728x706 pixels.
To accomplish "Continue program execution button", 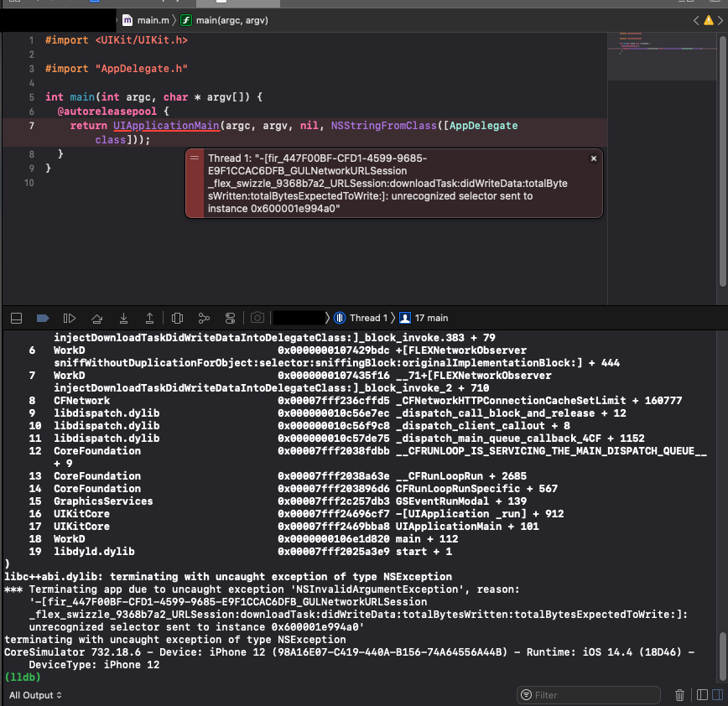I will 69,319.
